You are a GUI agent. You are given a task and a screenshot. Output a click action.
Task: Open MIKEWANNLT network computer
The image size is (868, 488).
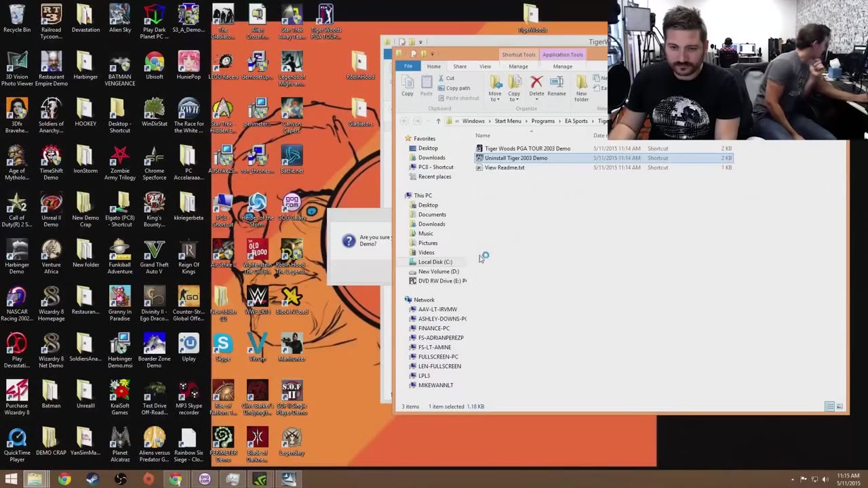(435, 386)
